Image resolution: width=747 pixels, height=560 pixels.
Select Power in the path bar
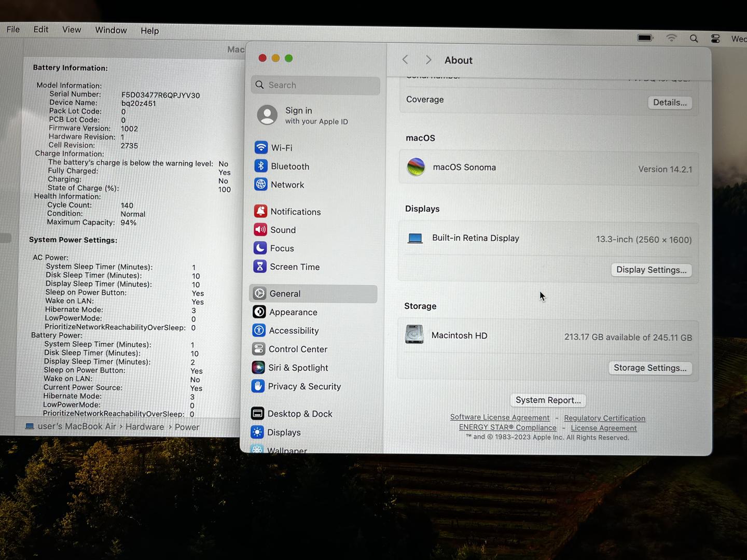click(187, 427)
